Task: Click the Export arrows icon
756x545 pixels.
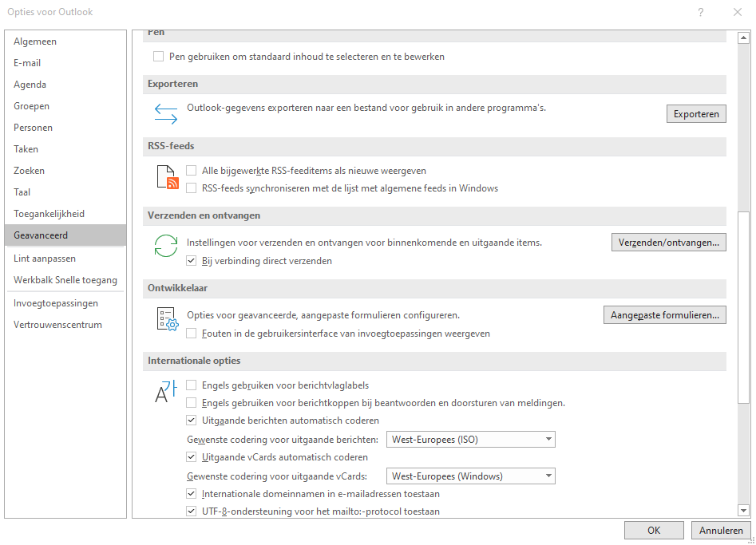Action: (x=166, y=114)
